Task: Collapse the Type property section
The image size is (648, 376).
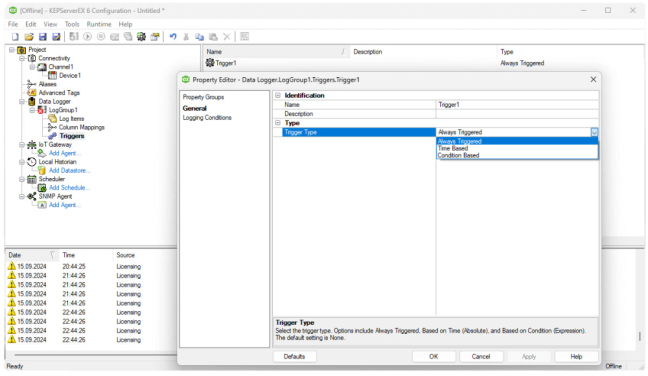Action: click(278, 123)
